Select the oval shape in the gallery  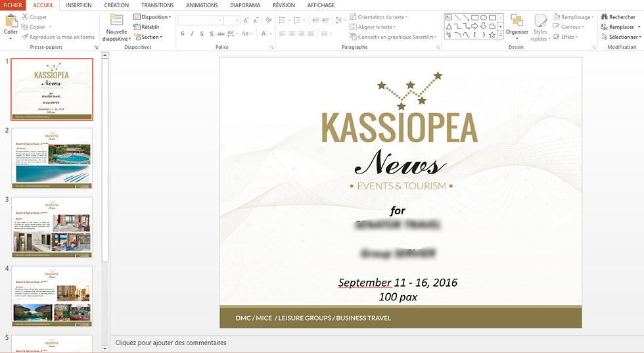[484, 17]
